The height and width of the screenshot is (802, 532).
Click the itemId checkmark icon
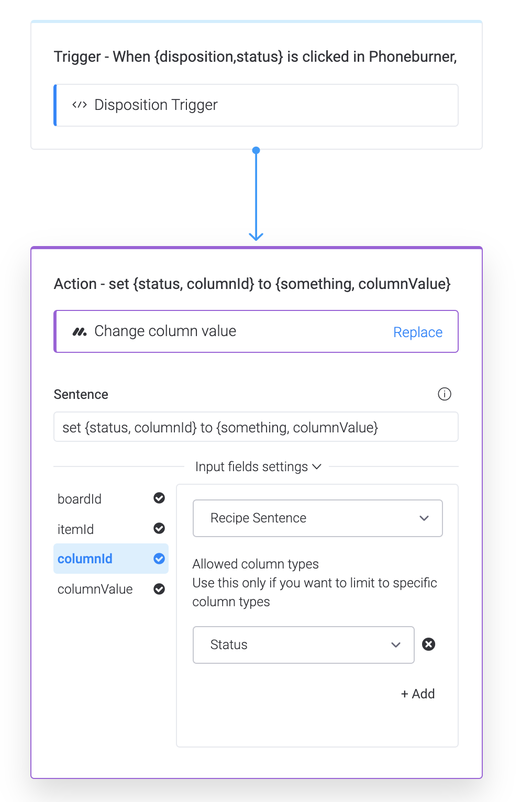(x=159, y=528)
